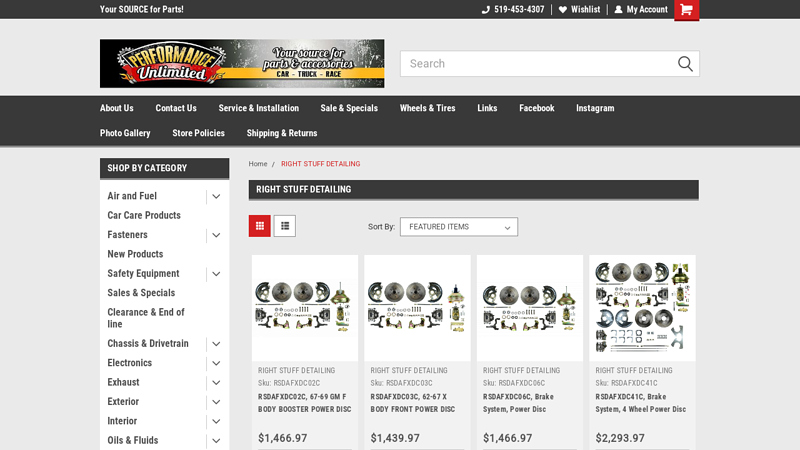Open the Performance Unlimited logo banner

[x=242, y=63]
